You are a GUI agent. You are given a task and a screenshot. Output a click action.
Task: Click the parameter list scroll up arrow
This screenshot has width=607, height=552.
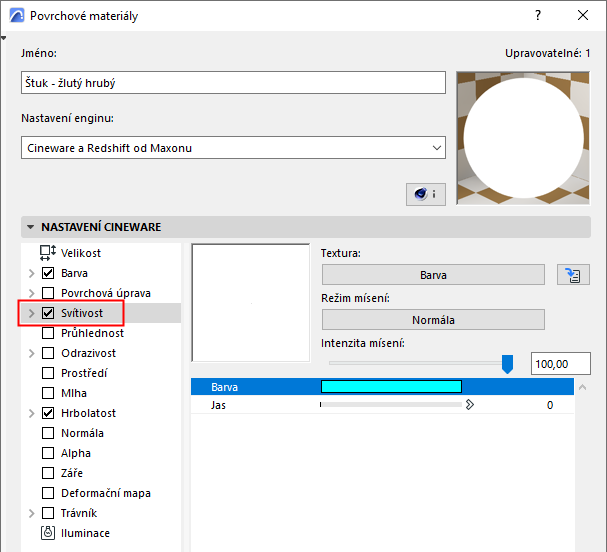582,387
